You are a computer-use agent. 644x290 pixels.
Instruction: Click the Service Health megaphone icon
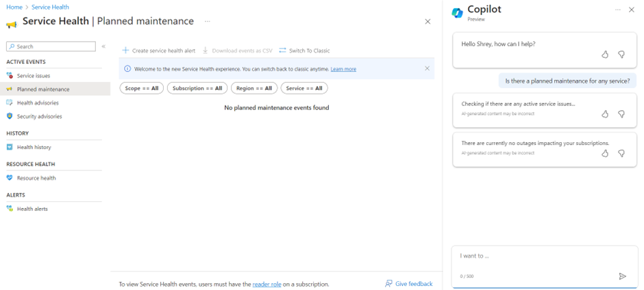click(x=12, y=25)
